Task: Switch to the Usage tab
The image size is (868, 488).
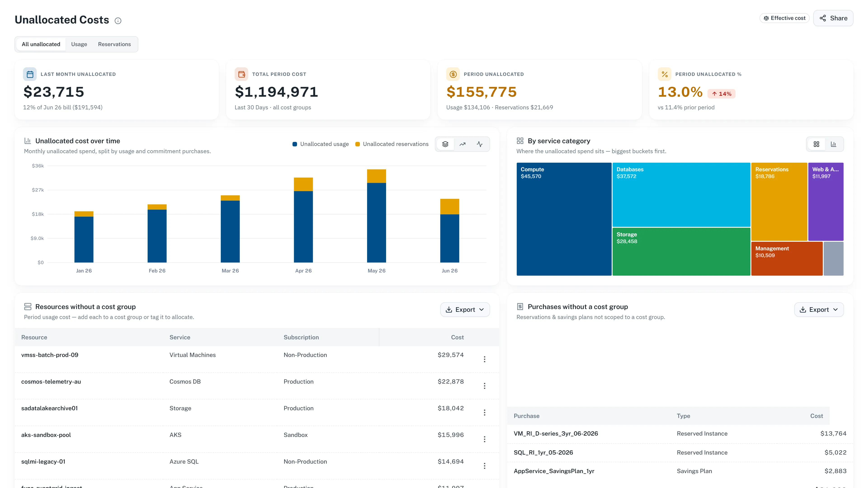Action: [x=79, y=44]
